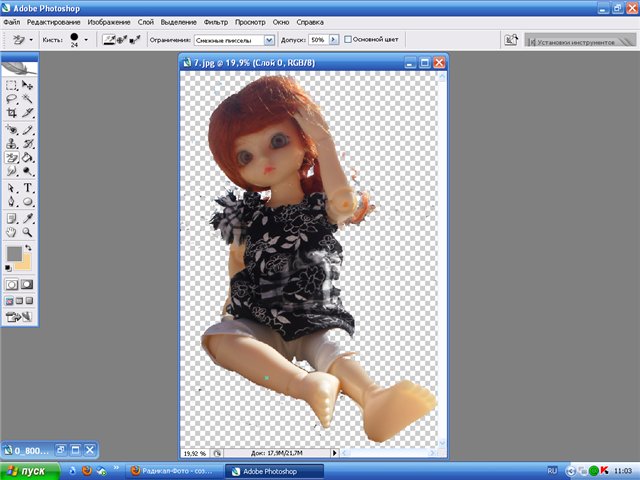Switch to Quick Mask mode
Viewport: 640px width, 480px height.
[28, 284]
